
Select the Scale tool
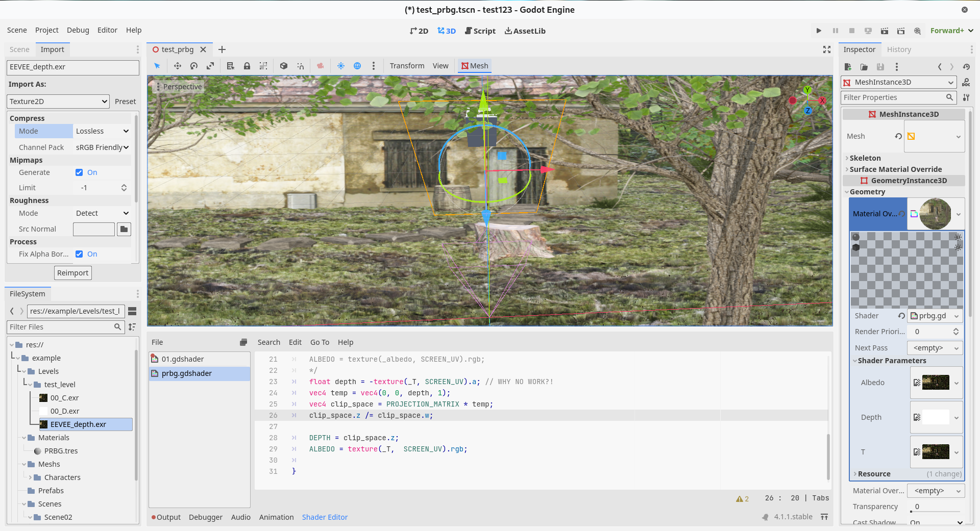point(210,66)
